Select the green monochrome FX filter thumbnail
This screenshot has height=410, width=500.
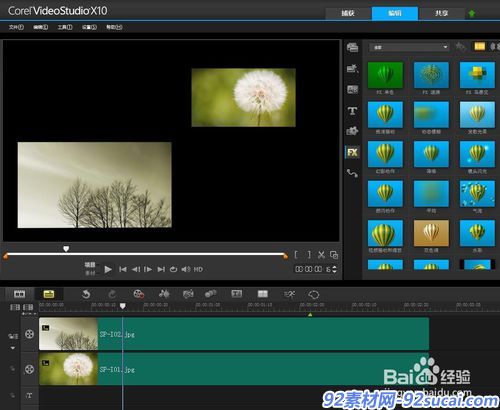[x=385, y=75]
